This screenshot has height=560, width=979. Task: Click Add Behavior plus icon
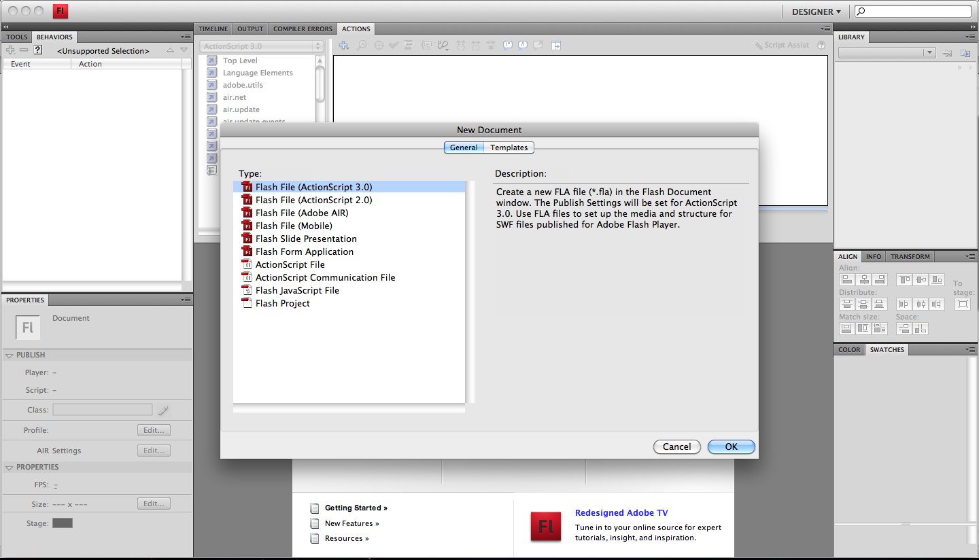point(10,50)
